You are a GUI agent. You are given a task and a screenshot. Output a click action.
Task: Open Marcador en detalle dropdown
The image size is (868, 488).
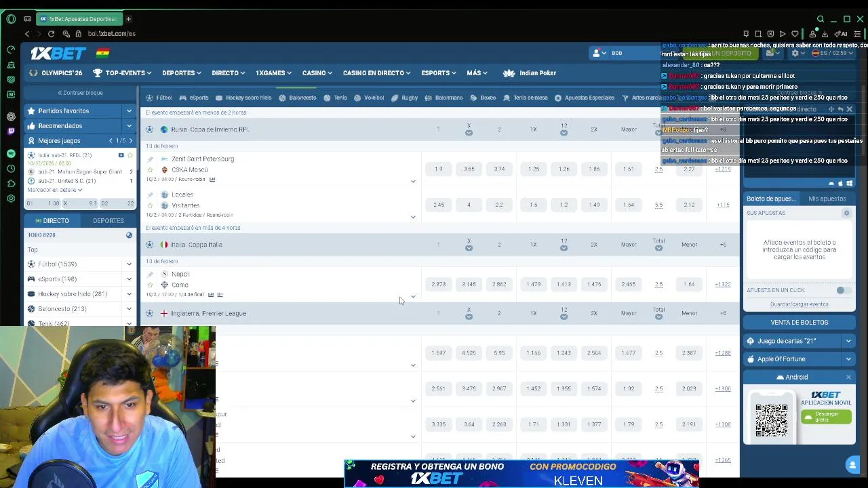pyautogui.click(x=55, y=190)
